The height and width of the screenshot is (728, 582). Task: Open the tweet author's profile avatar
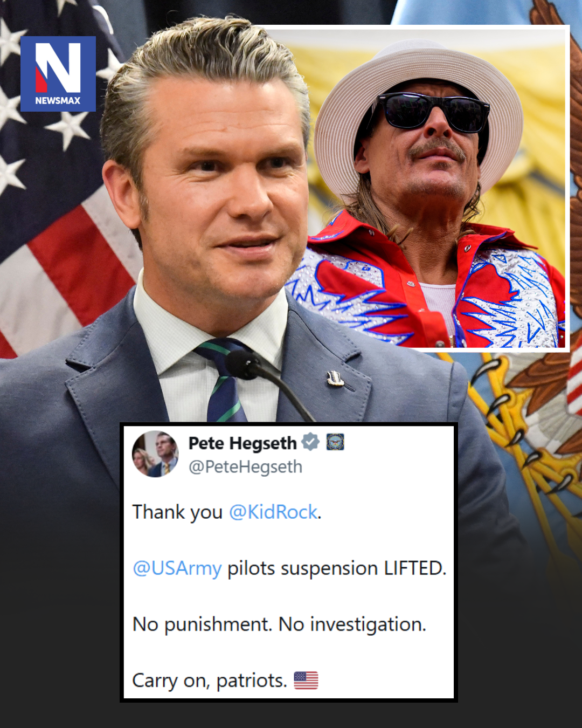(x=155, y=454)
